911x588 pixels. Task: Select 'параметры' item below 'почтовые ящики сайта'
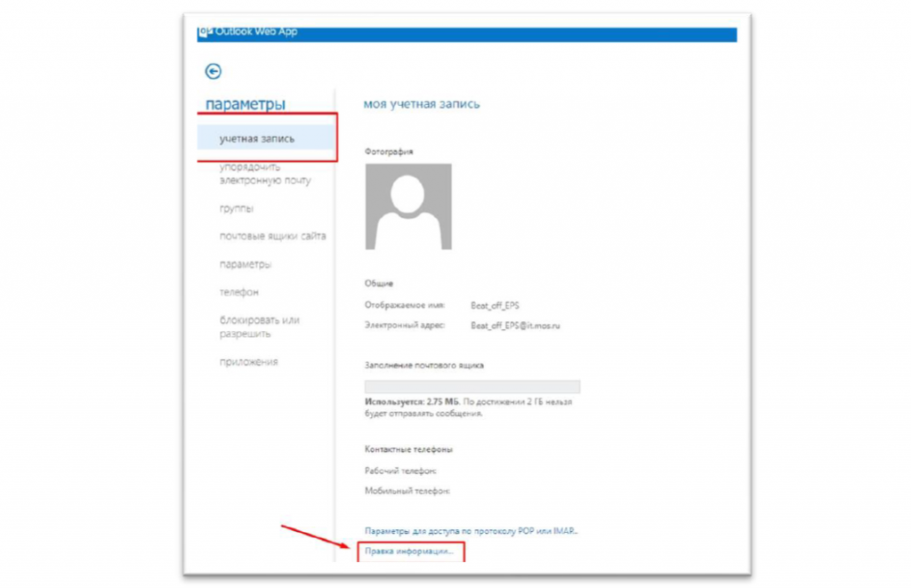pyautogui.click(x=246, y=264)
